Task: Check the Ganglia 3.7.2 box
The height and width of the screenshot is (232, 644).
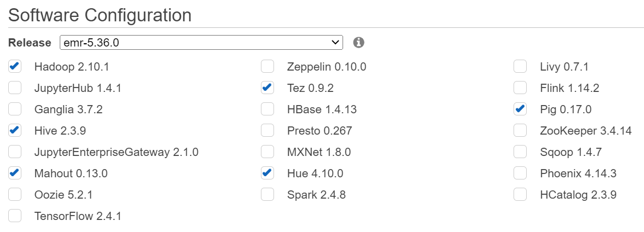Action: (15, 109)
